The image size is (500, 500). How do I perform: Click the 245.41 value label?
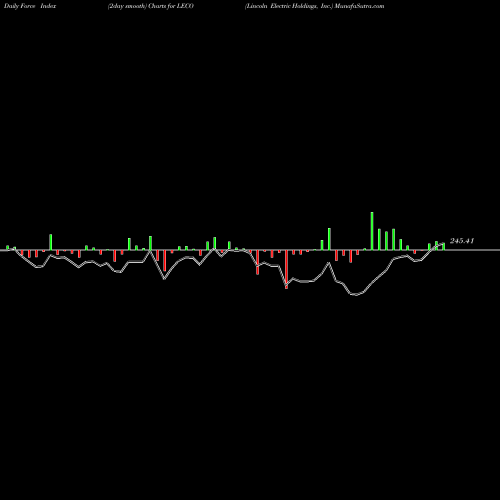(x=462, y=241)
